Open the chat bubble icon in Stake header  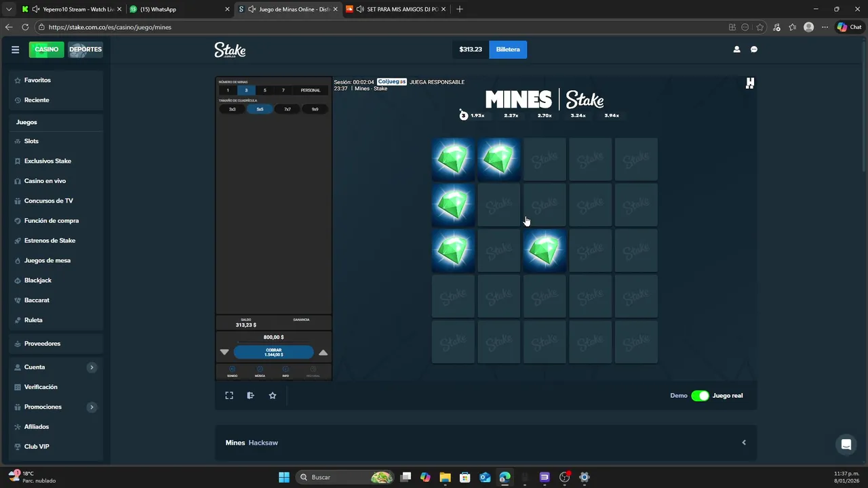pyautogui.click(x=754, y=49)
